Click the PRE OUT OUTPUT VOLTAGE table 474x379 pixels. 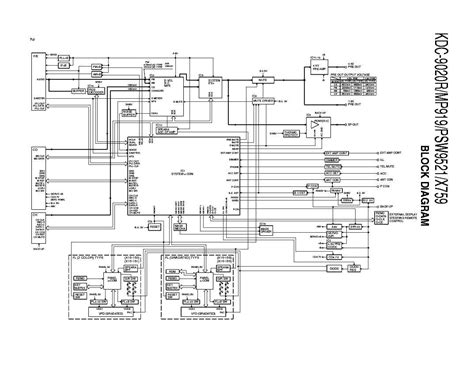353,86
